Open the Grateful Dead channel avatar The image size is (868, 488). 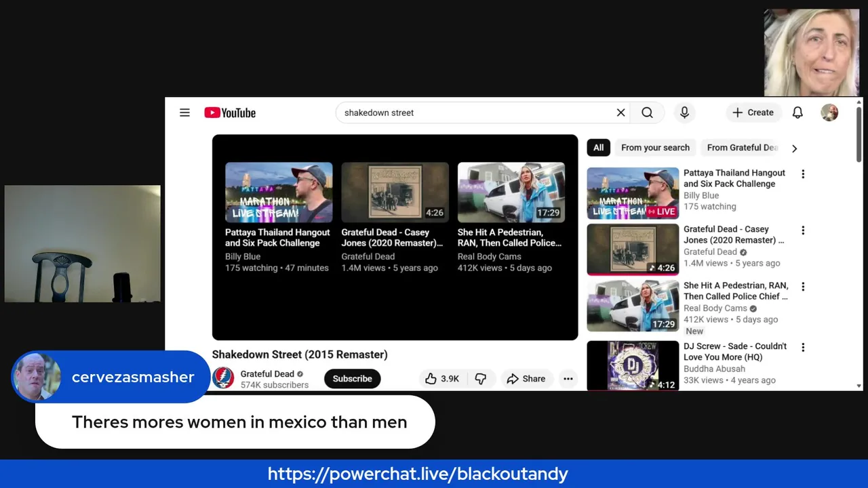click(223, 378)
